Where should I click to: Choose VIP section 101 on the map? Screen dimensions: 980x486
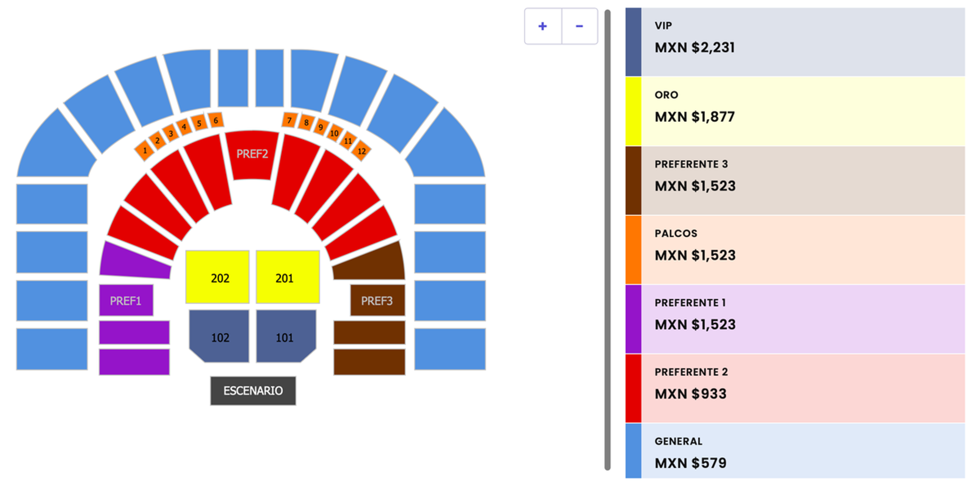[286, 336]
